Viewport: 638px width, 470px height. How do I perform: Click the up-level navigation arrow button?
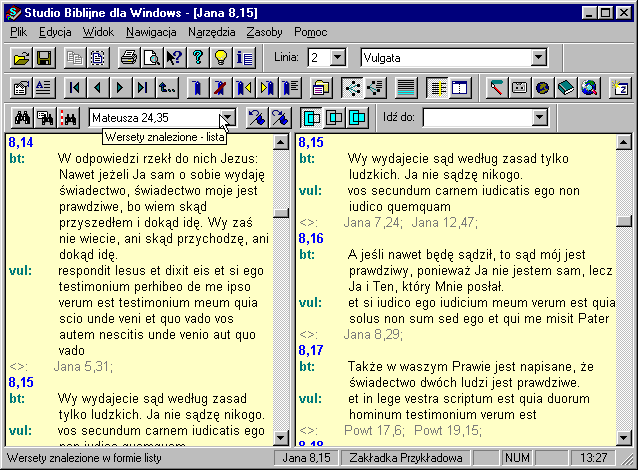[166, 87]
